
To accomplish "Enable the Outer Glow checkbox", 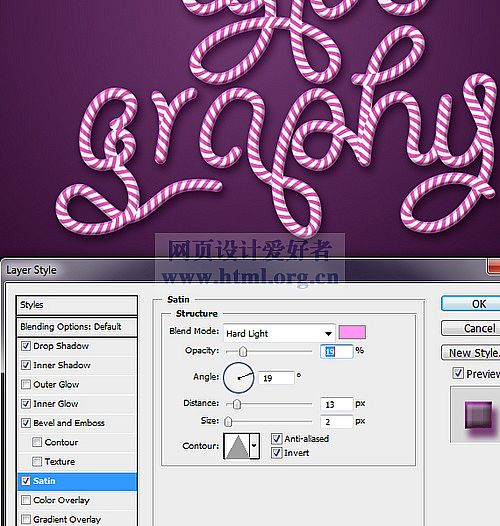I will [26, 384].
